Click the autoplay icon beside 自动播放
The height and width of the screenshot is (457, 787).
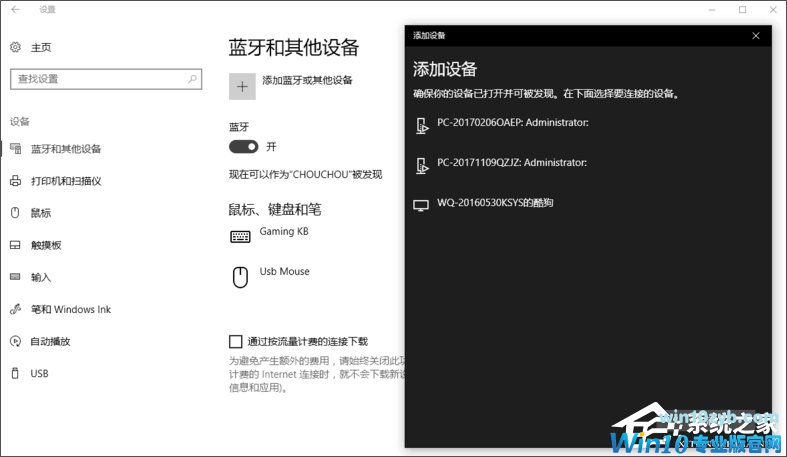tap(16, 341)
